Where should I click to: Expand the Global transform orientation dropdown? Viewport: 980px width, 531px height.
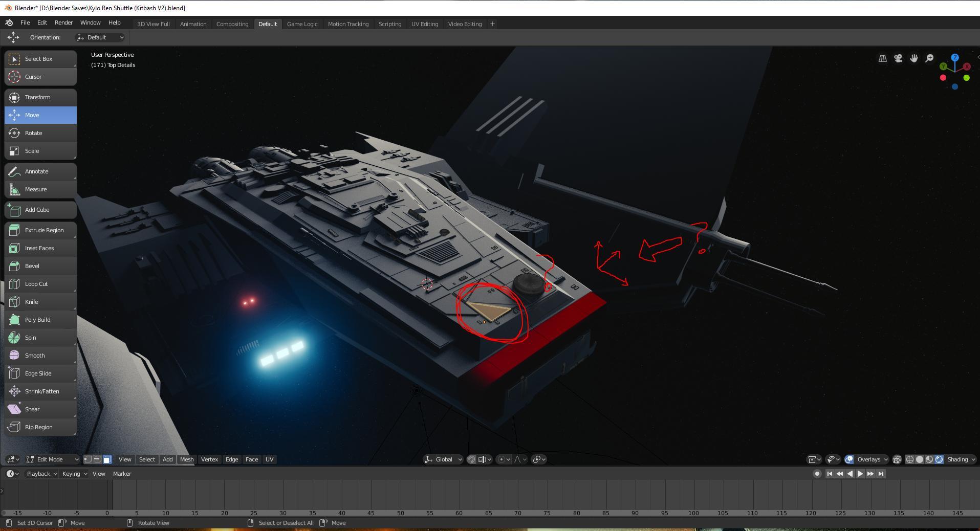click(x=443, y=459)
